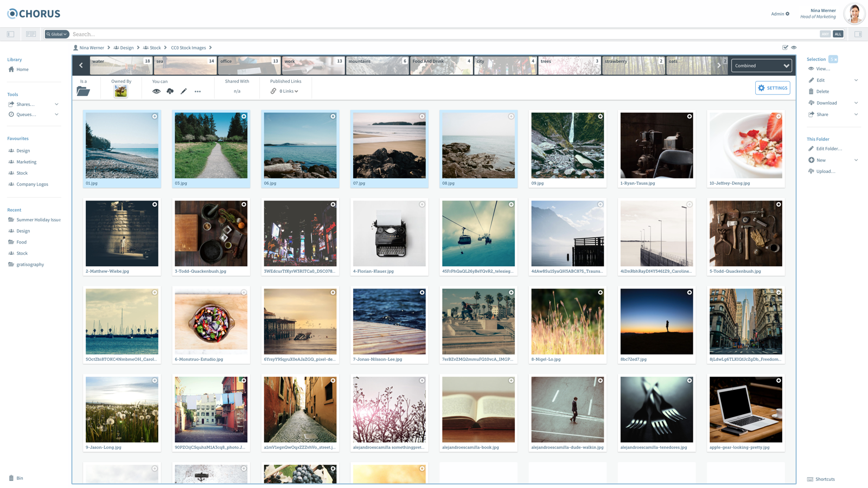Click the SETTINGS button

click(773, 88)
